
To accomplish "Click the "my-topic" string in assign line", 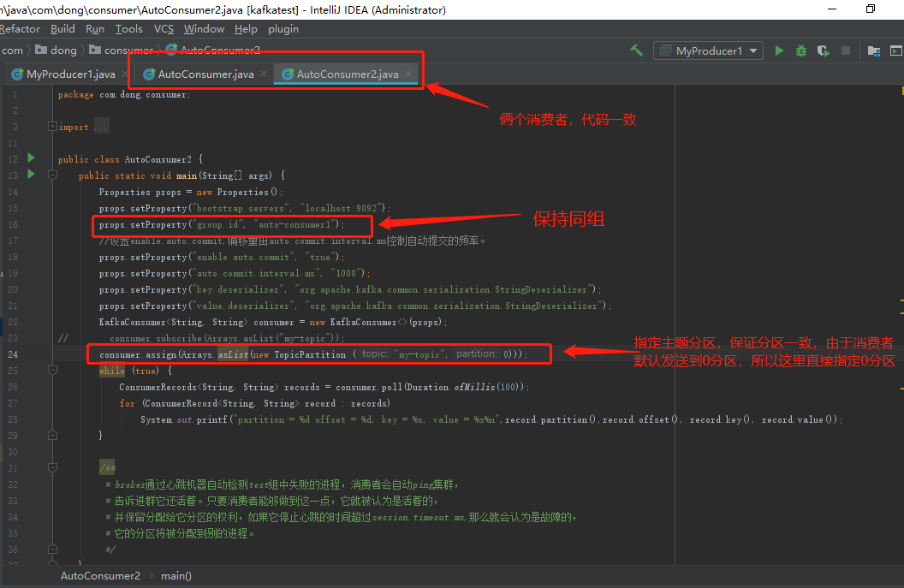I will point(419,354).
